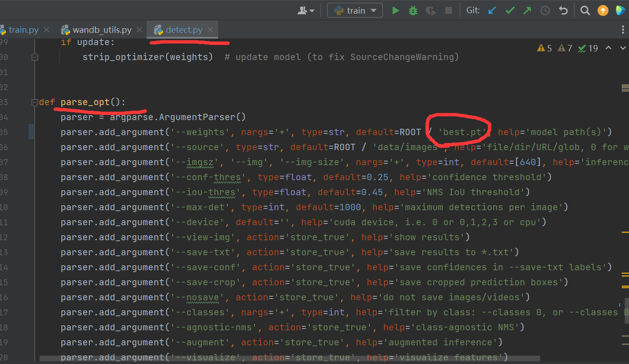The image size is (629, 364).
Task: Click 'augmented inference' help string
Action: pyautogui.click(x=443, y=343)
